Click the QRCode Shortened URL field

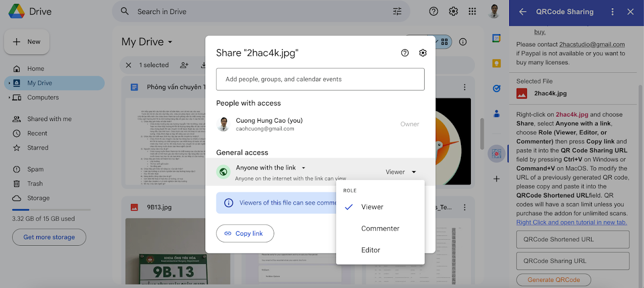click(573, 239)
